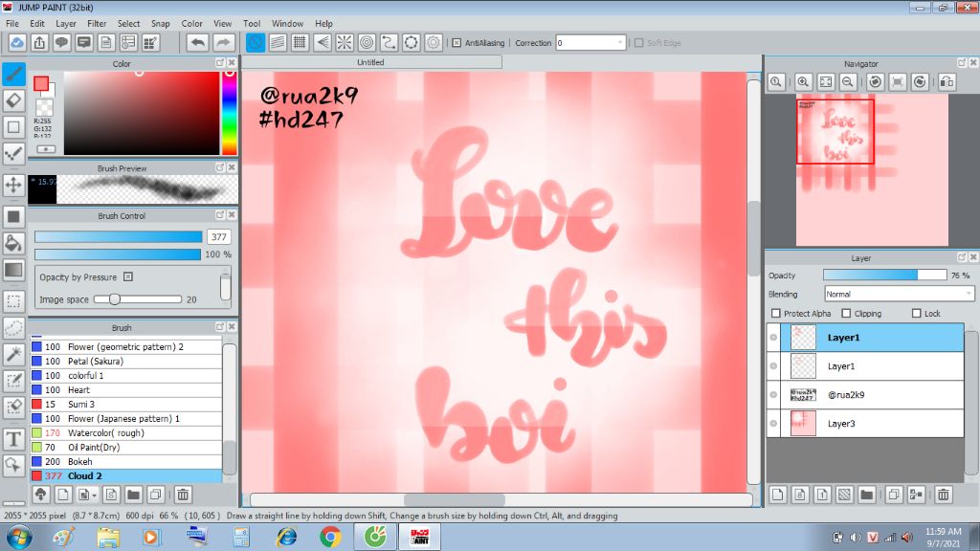The image size is (980, 551).
Task: Enable the curve snap guide
Action: tap(389, 42)
